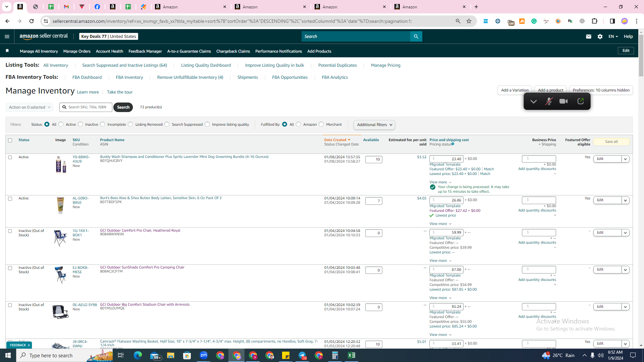Image resolution: width=644 pixels, height=362 pixels.
Task: Filter by Fulfilled By Amazon
Action: (299, 124)
